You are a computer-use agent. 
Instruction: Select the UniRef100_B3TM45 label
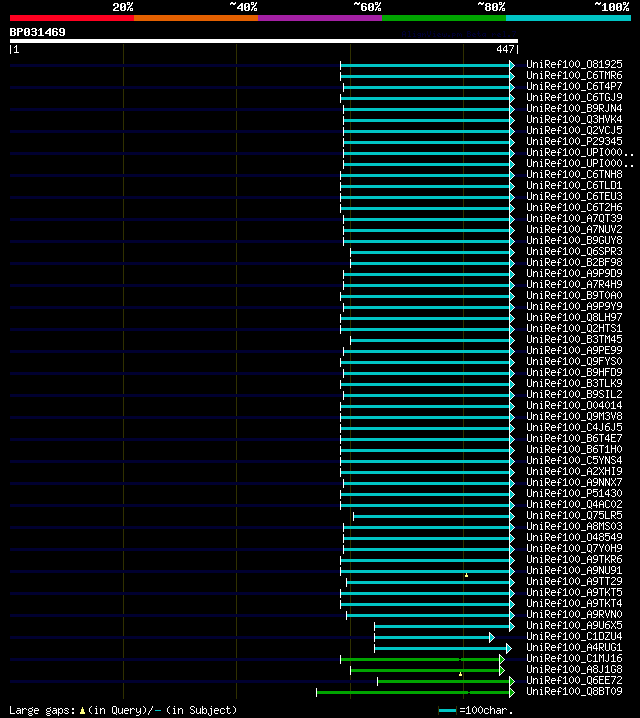tap(574, 339)
